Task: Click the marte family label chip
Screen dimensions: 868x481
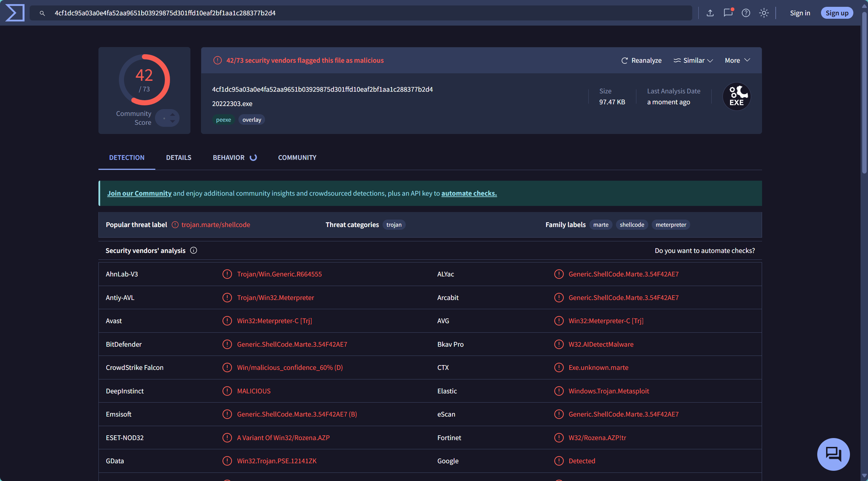Action: coord(601,225)
